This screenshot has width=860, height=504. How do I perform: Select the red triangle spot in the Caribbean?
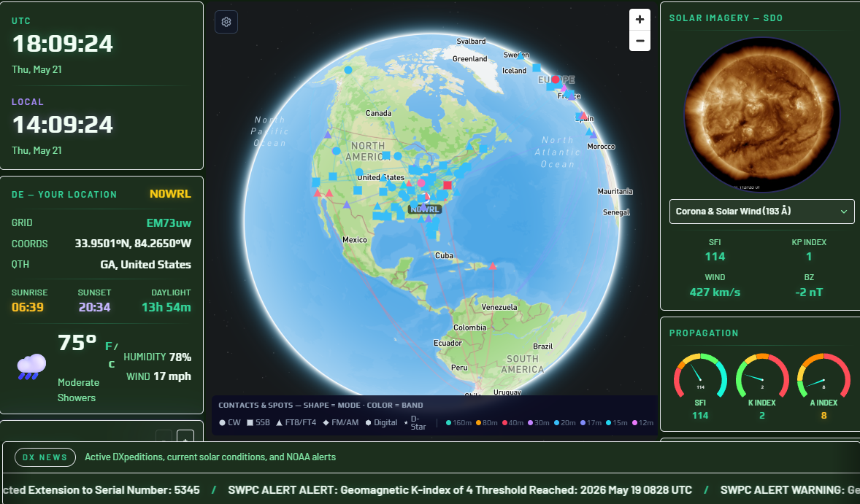pyautogui.click(x=493, y=266)
